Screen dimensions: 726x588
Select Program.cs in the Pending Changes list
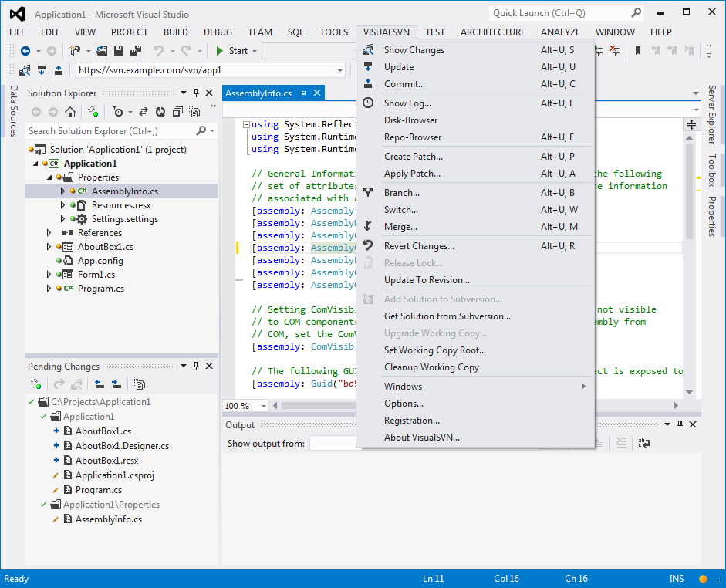[x=98, y=490]
